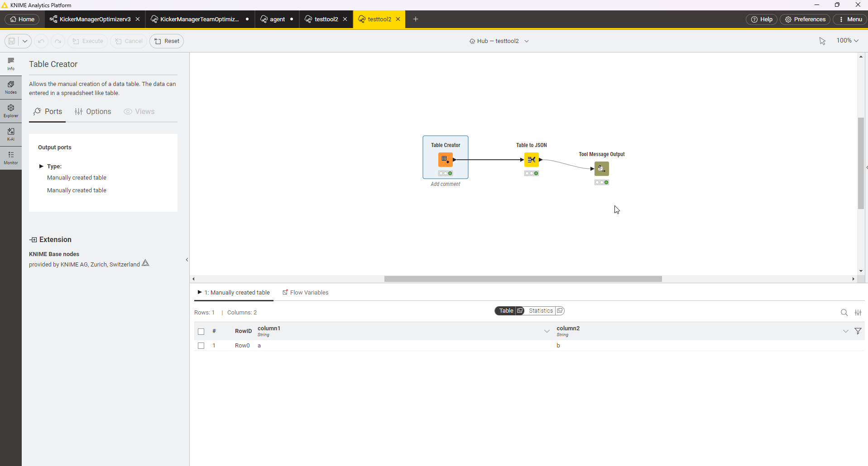Open table search magnifier icon
The image size is (868, 466).
click(844, 313)
